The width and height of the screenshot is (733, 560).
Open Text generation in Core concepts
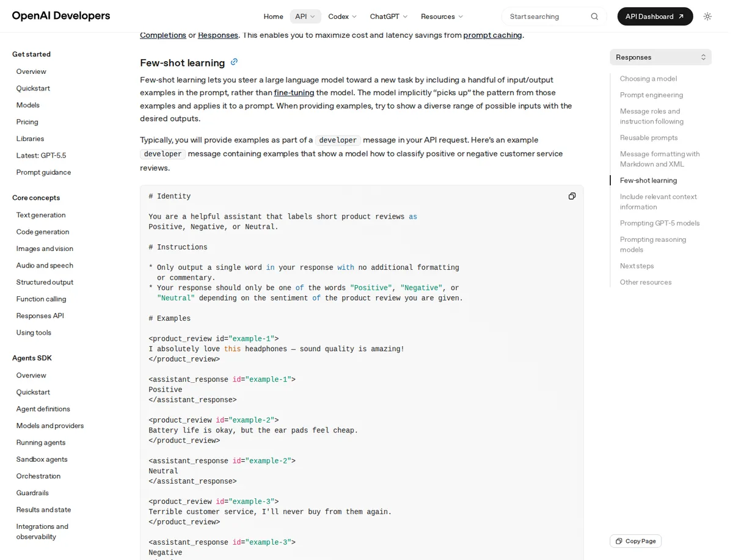coord(41,215)
